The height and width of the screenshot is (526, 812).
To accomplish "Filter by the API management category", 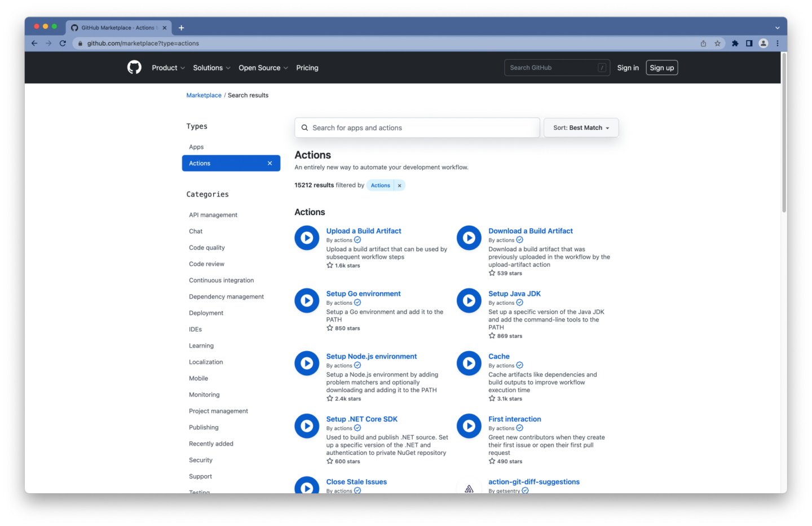I will pyautogui.click(x=213, y=215).
